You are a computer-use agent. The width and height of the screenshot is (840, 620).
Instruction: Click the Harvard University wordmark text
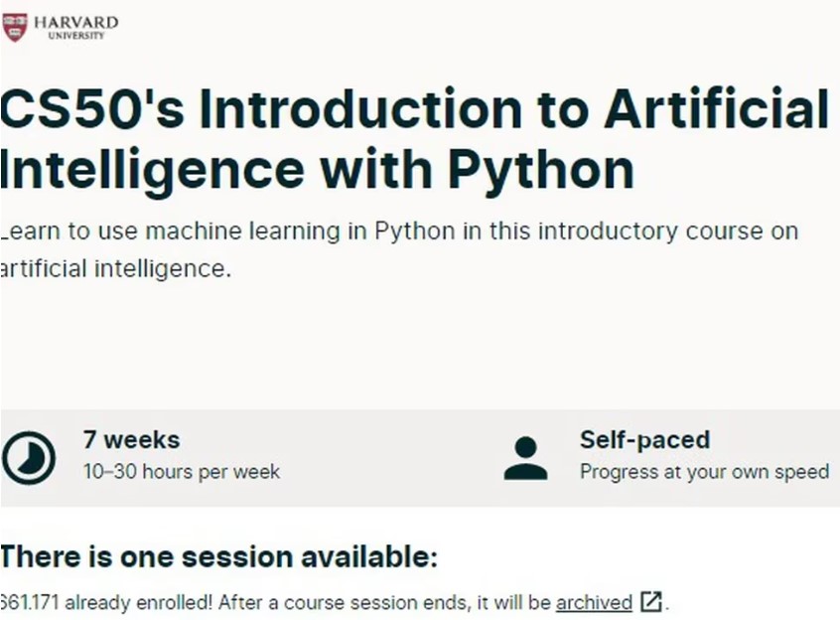pyautogui.click(x=76, y=28)
